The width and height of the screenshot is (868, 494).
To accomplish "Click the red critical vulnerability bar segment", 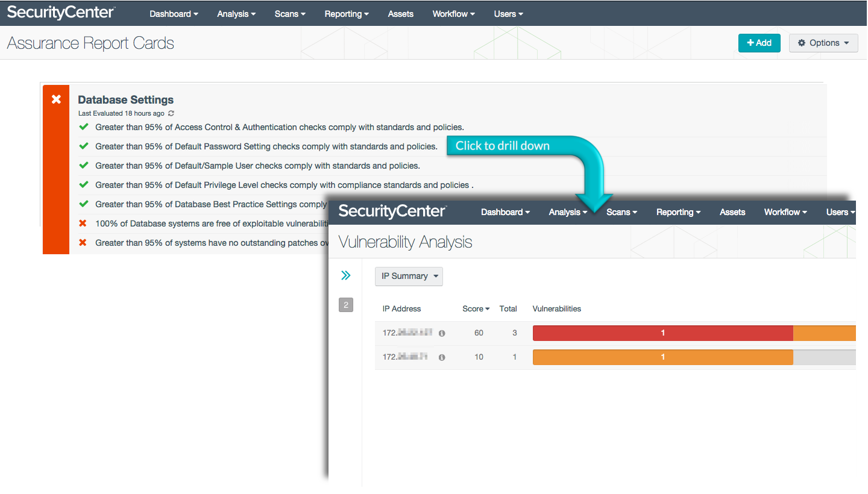I will click(662, 333).
